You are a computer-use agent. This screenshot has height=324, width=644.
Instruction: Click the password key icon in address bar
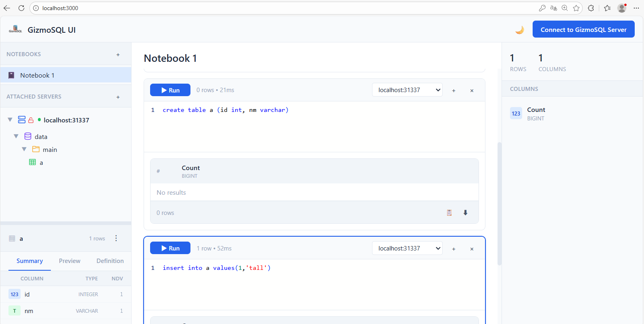542,8
